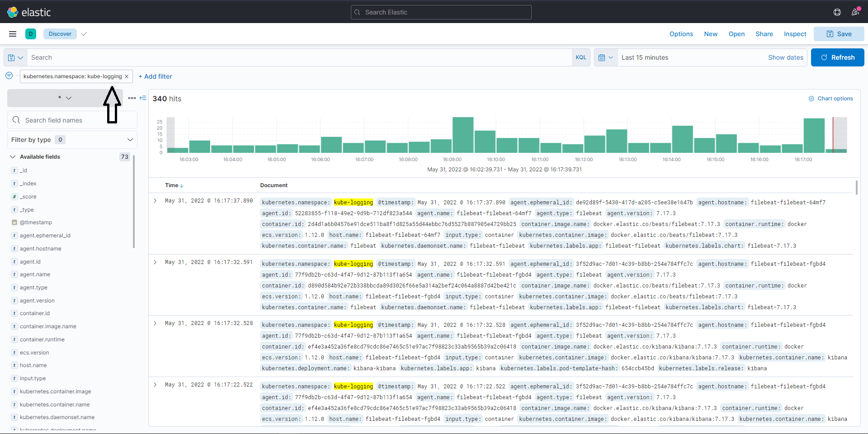Remove the kubernetes.namespace filter
868x434 pixels.
[127, 76]
